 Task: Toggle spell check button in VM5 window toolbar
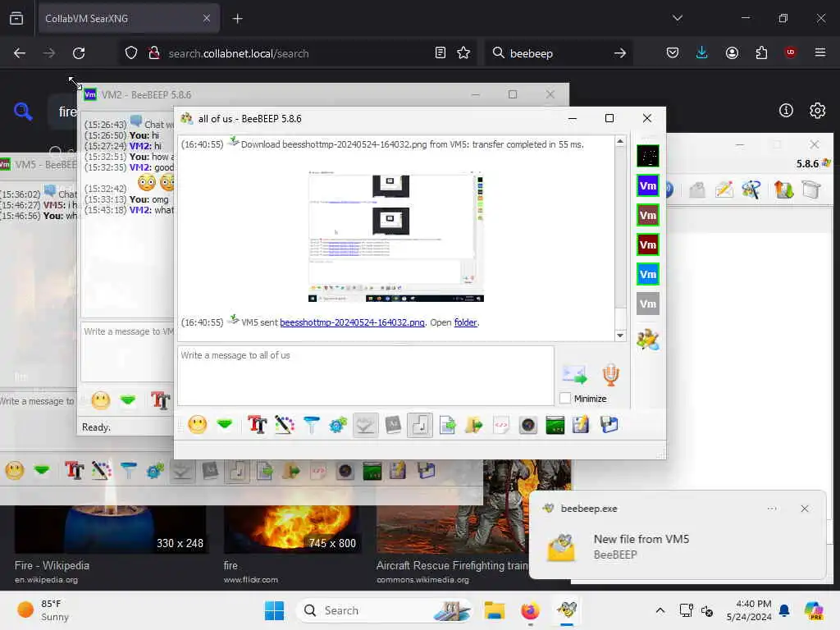coord(183,471)
